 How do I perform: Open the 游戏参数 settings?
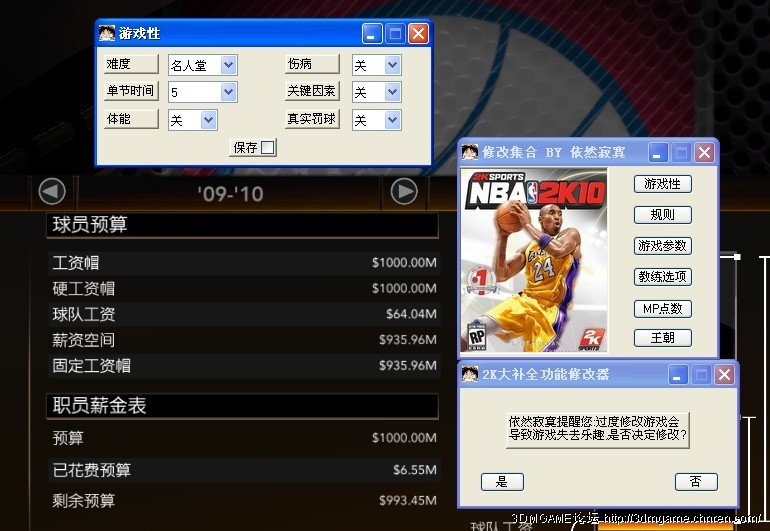tap(662, 246)
